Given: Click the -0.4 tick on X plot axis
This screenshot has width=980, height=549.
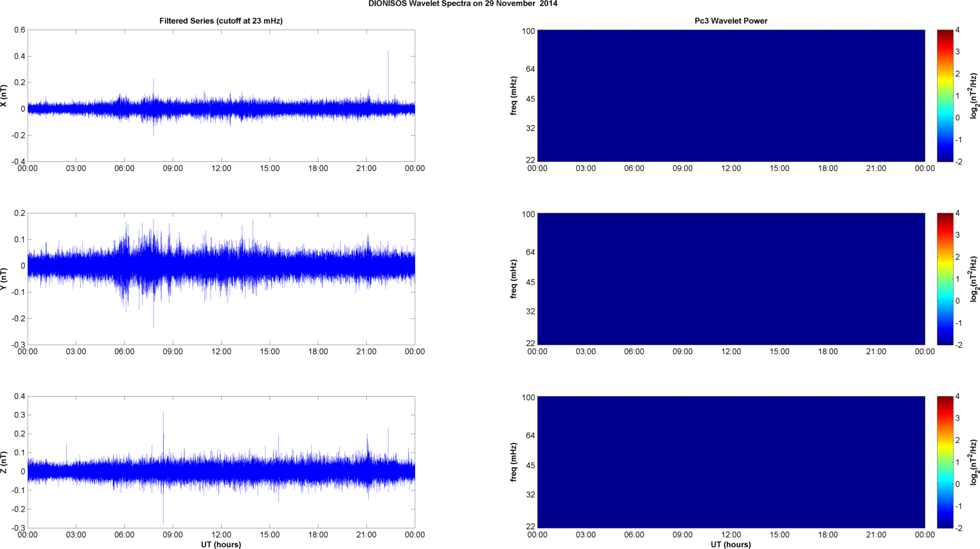Looking at the screenshot, I should click(x=19, y=162).
